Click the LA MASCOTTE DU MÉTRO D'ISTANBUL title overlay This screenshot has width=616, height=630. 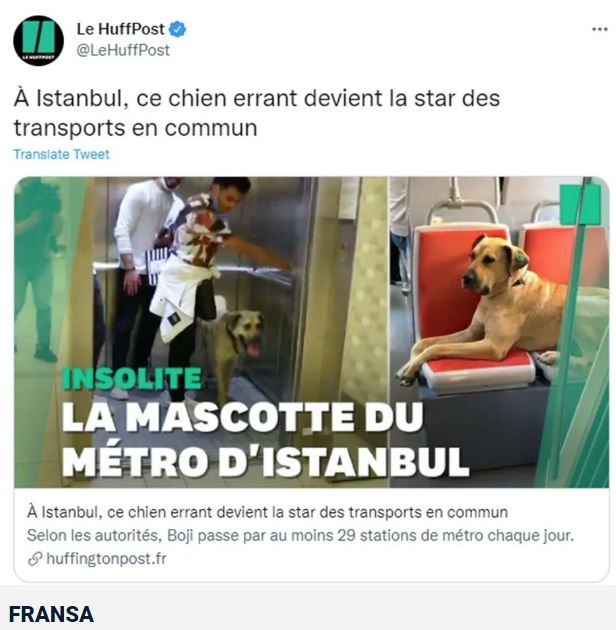coord(265,439)
